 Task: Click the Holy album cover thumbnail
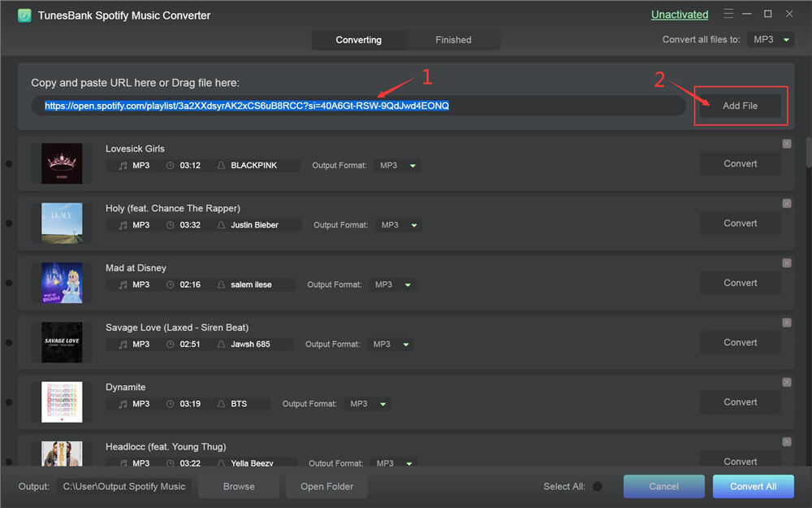[62, 224]
